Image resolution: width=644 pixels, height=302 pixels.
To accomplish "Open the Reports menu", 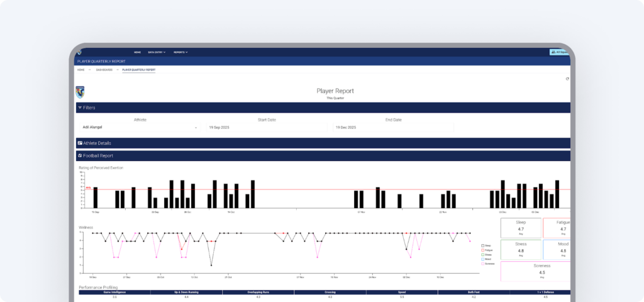I will pos(180,53).
